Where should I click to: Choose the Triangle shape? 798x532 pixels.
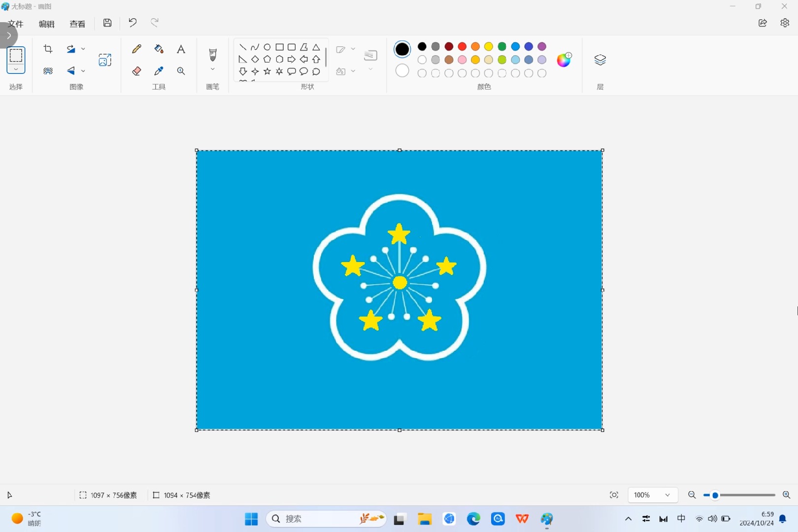pos(316,47)
